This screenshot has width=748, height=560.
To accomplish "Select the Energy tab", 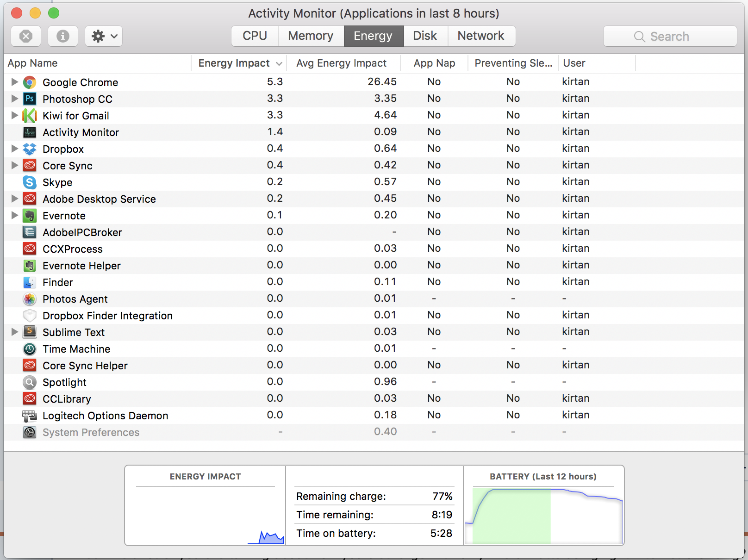I will [374, 36].
